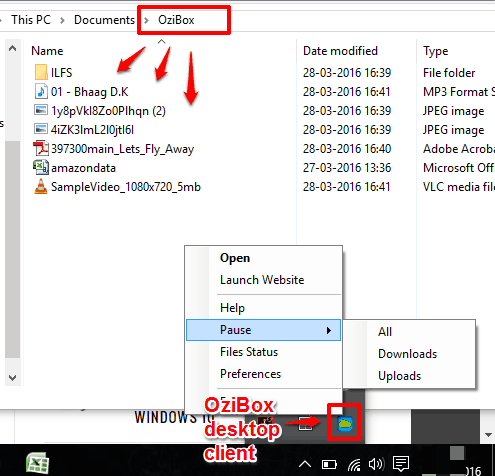The height and width of the screenshot is (476, 495).
Task: Select the ILFS folder icon
Action: click(x=41, y=72)
